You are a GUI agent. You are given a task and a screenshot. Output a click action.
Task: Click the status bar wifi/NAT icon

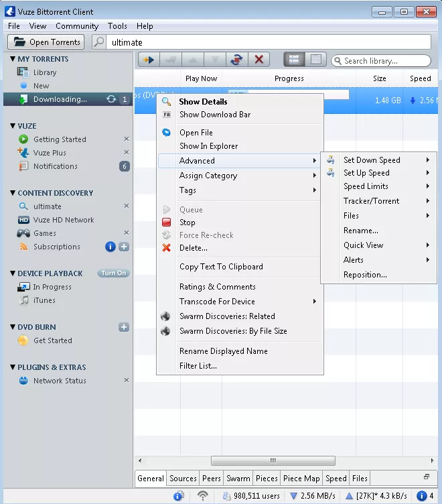(203, 496)
